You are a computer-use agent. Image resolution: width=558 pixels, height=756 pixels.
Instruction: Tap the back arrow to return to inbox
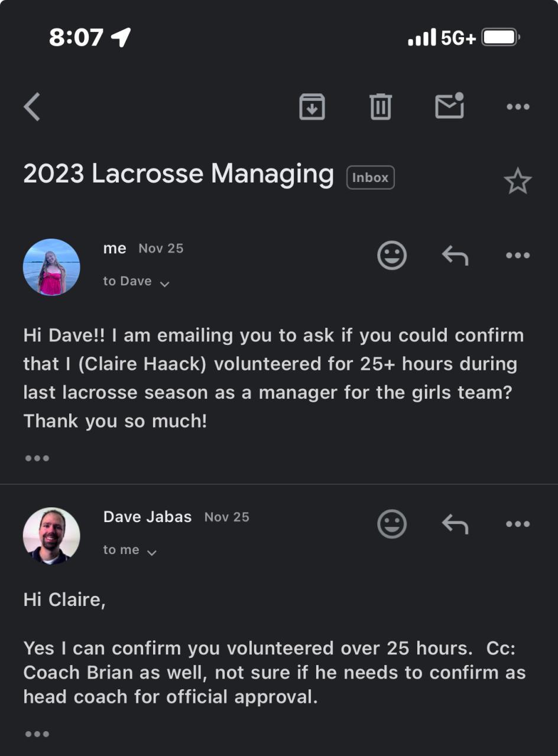click(33, 107)
